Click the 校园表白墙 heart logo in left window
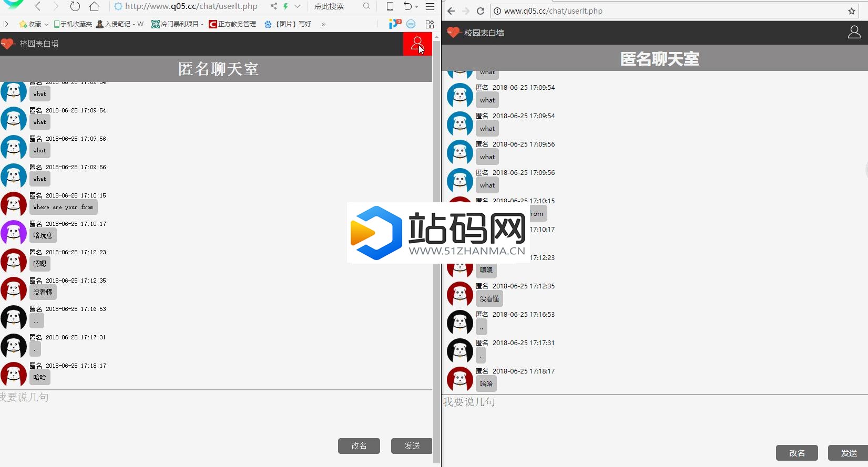Screen dimensions: 868x467 click(8, 44)
